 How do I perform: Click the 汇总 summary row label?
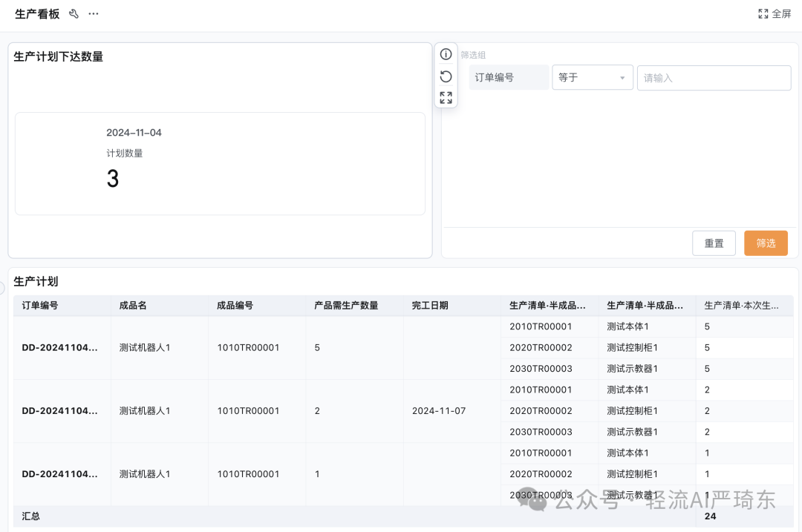[30, 516]
